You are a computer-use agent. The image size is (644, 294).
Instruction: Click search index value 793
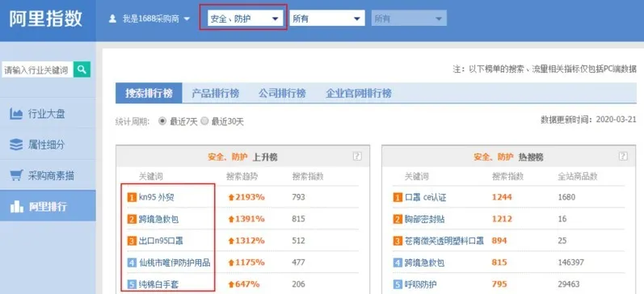pyautogui.click(x=299, y=197)
